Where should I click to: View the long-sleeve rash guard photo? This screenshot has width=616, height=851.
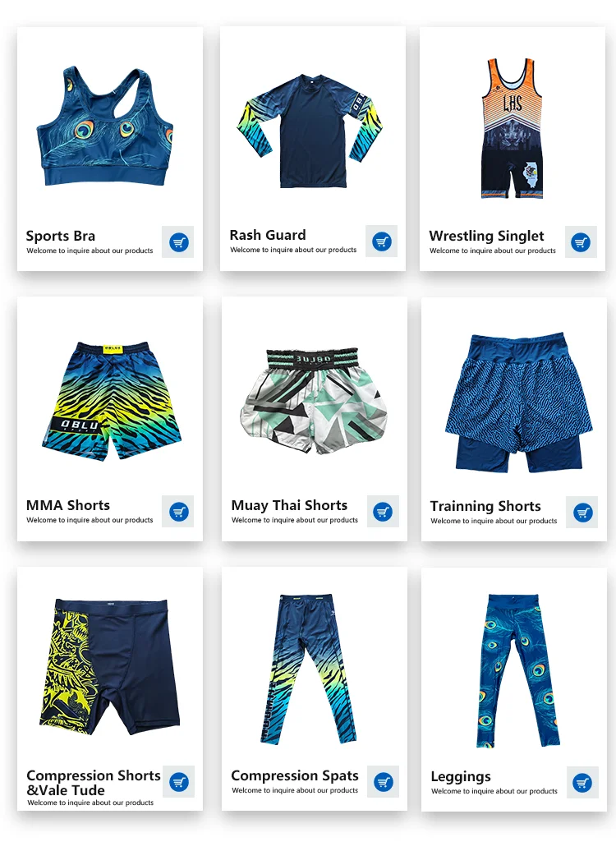point(310,131)
